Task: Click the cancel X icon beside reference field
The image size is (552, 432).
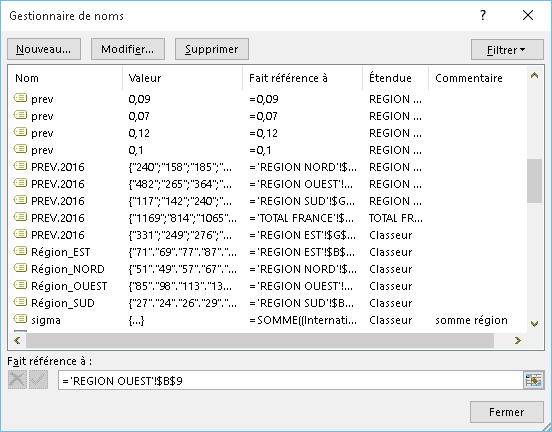Action: point(17,380)
